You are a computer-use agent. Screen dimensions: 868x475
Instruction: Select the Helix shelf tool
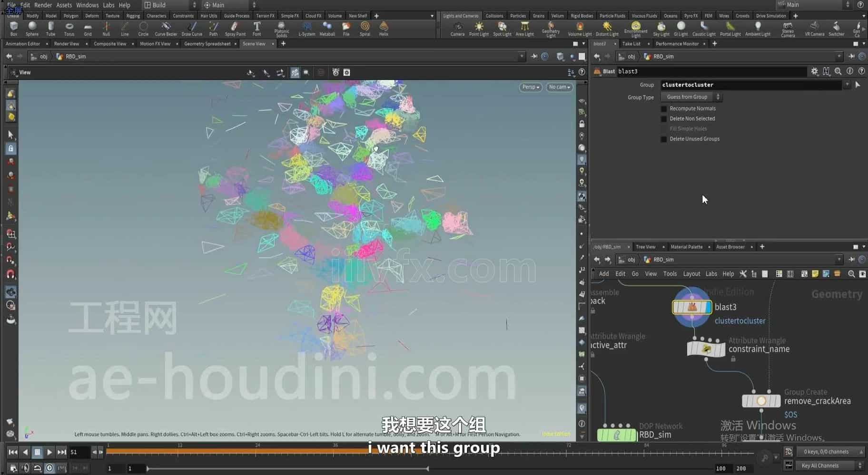click(x=384, y=29)
